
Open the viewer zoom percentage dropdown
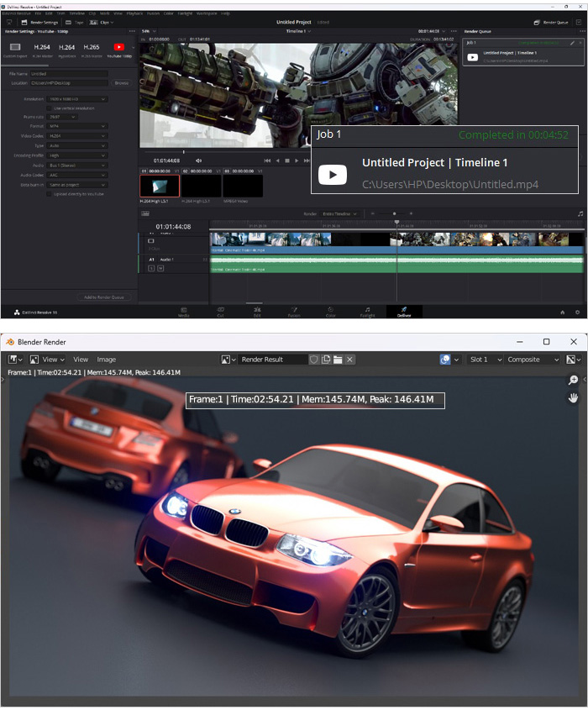click(x=149, y=31)
